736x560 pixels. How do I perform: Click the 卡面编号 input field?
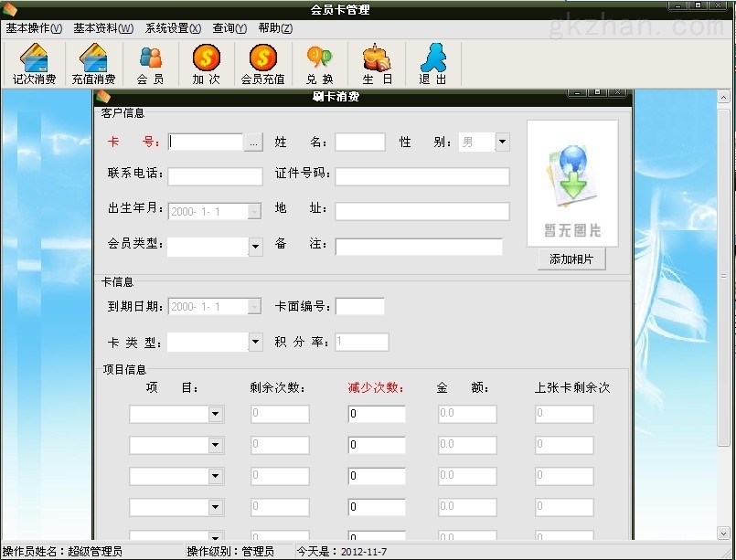(360, 306)
